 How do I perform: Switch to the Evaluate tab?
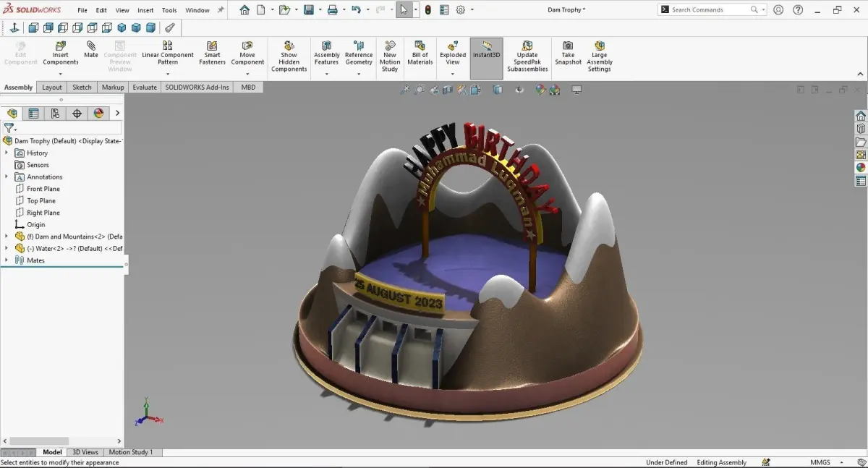click(x=145, y=87)
